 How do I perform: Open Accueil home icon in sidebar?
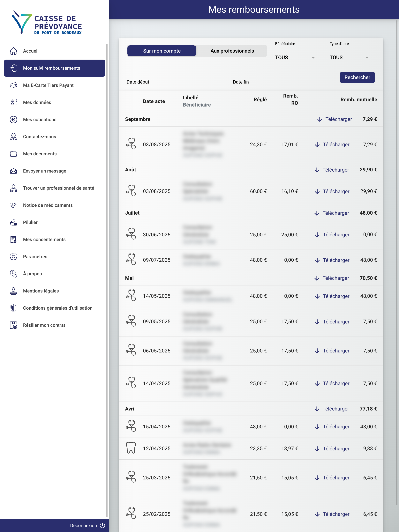(x=13, y=51)
